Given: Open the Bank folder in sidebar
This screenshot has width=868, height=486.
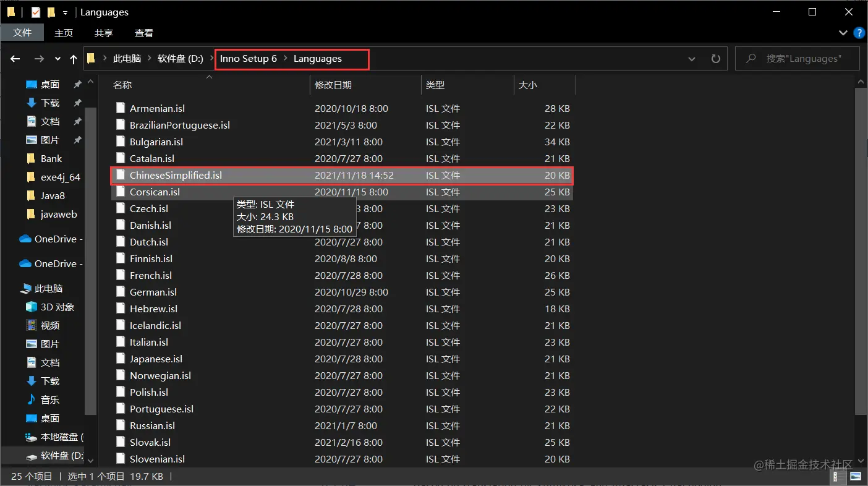Looking at the screenshot, I should pos(51,159).
